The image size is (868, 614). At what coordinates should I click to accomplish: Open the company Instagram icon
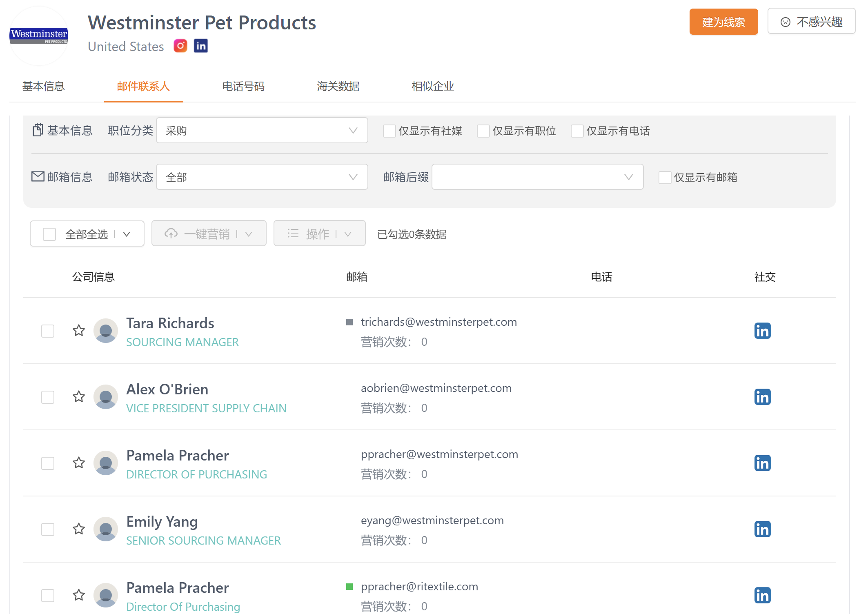pyautogui.click(x=180, y=46)
